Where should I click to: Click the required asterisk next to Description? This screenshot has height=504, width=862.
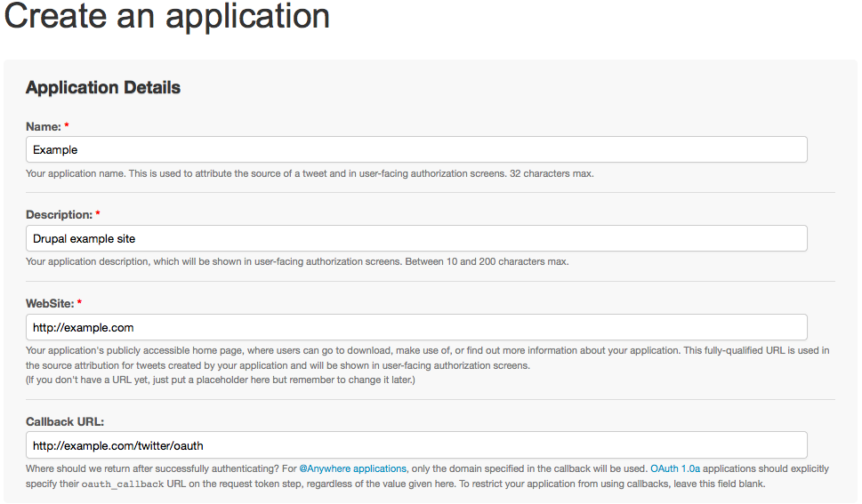click(x=98, y=214)
